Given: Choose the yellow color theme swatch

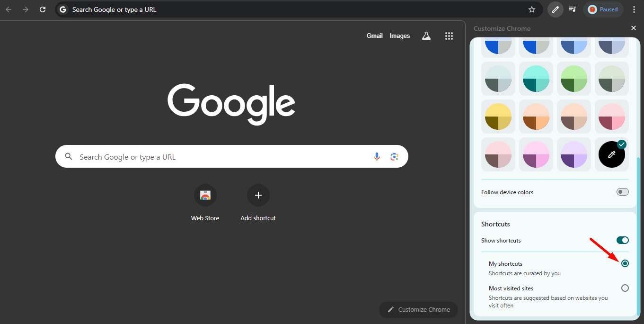Looking at the screenshot, I should pyautogui.click(x=498, y=117).
